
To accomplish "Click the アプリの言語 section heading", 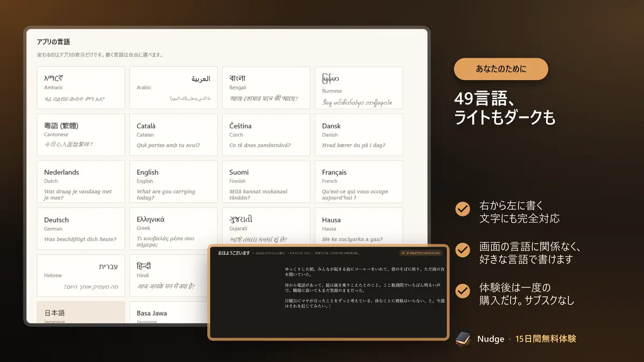I will point(53,42).
